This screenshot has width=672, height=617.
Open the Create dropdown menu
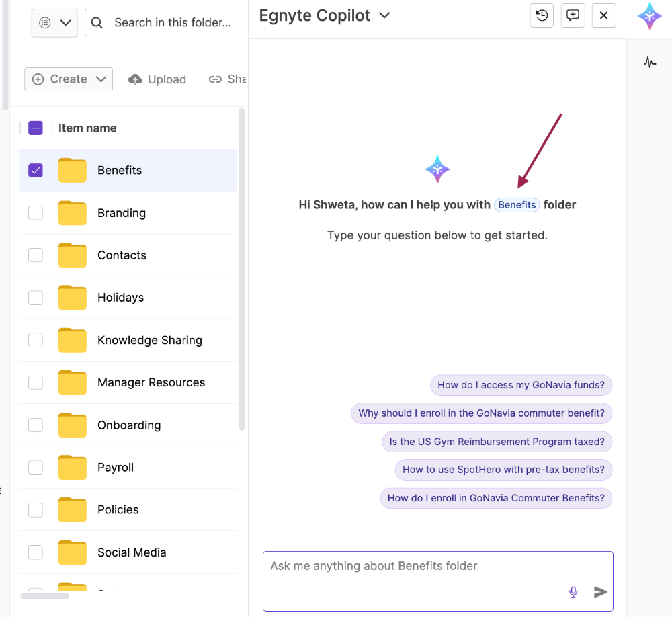pos(69,79)
